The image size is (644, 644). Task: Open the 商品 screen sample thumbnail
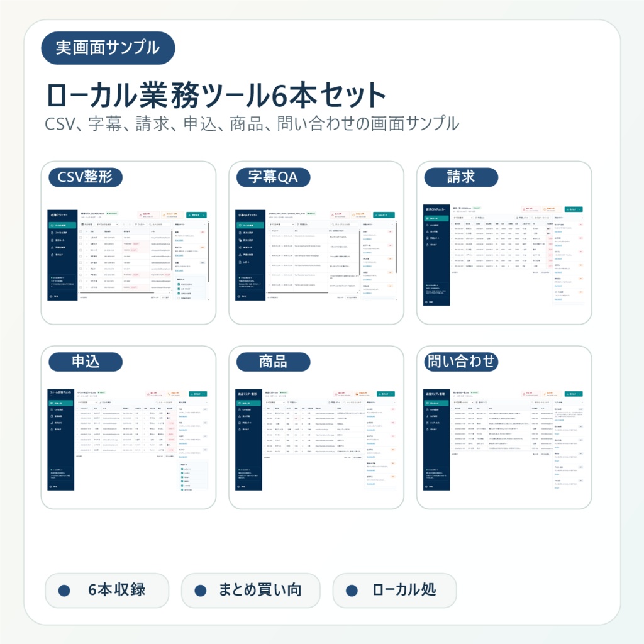[x=316, y=440]
